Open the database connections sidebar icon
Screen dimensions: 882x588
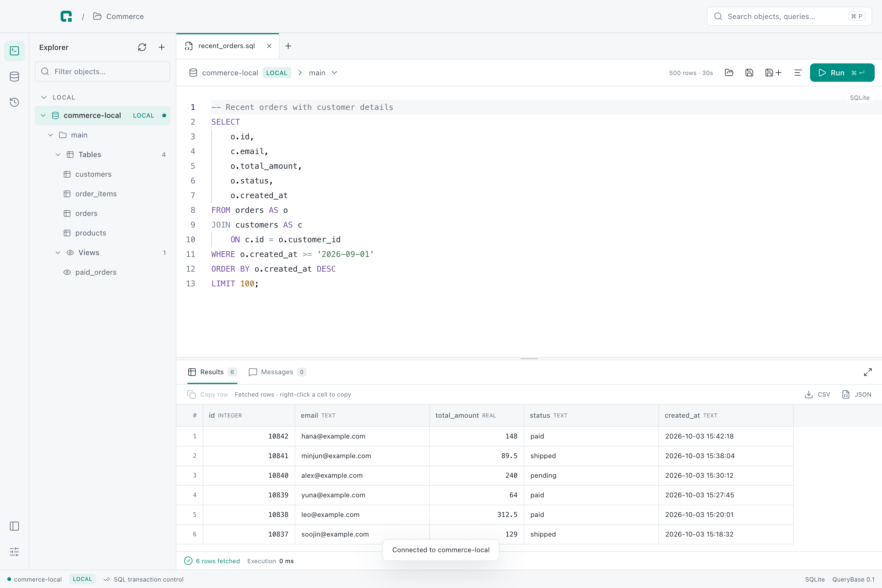click(x=14, y=77)
